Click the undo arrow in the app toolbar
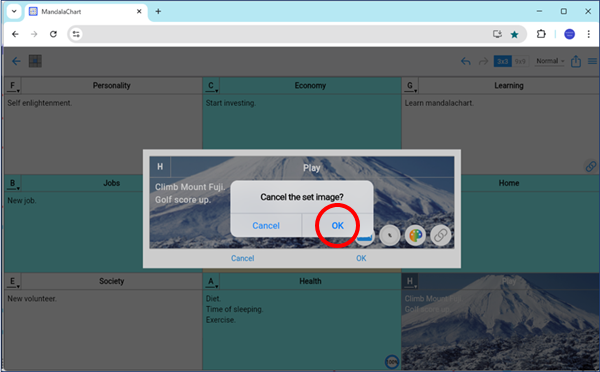 click(465, 61)
